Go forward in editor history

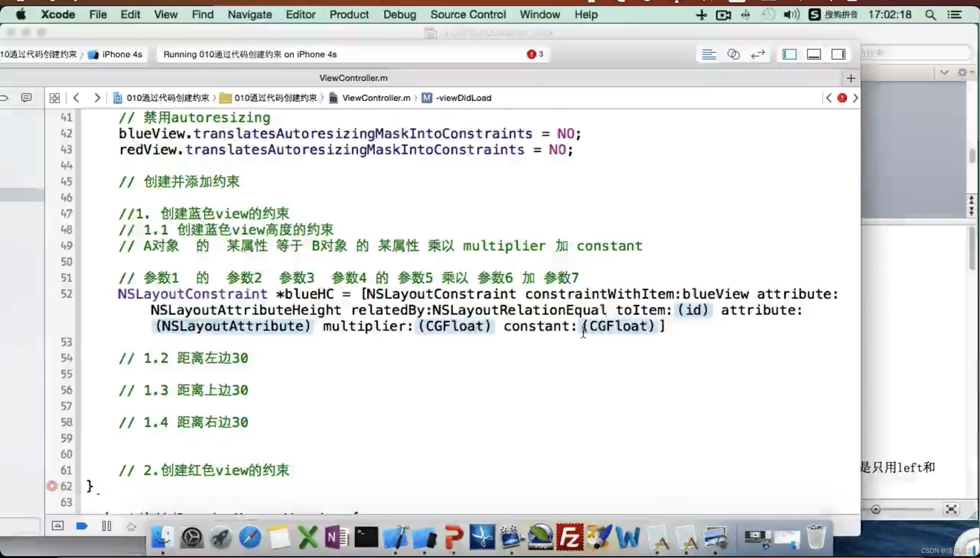point(97,98)
